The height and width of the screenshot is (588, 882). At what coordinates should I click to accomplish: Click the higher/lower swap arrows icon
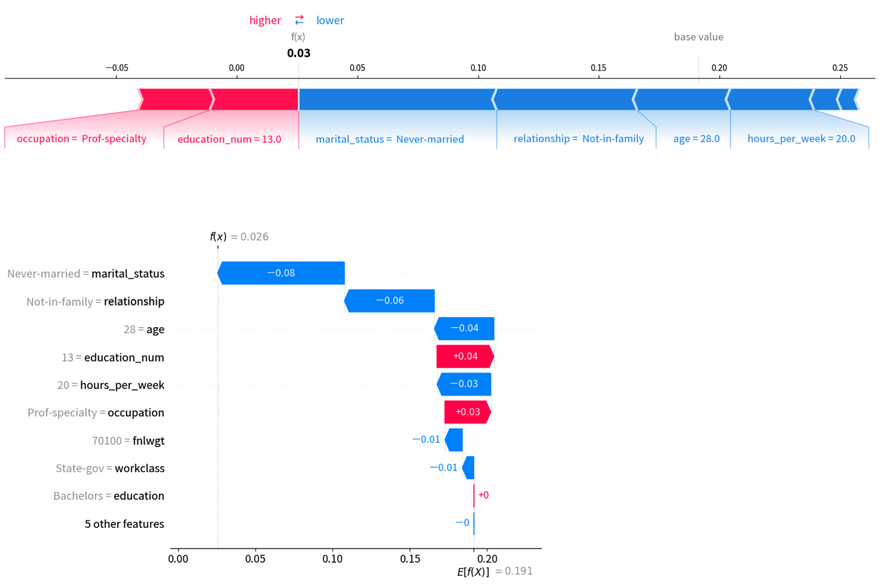pos(299,20)
